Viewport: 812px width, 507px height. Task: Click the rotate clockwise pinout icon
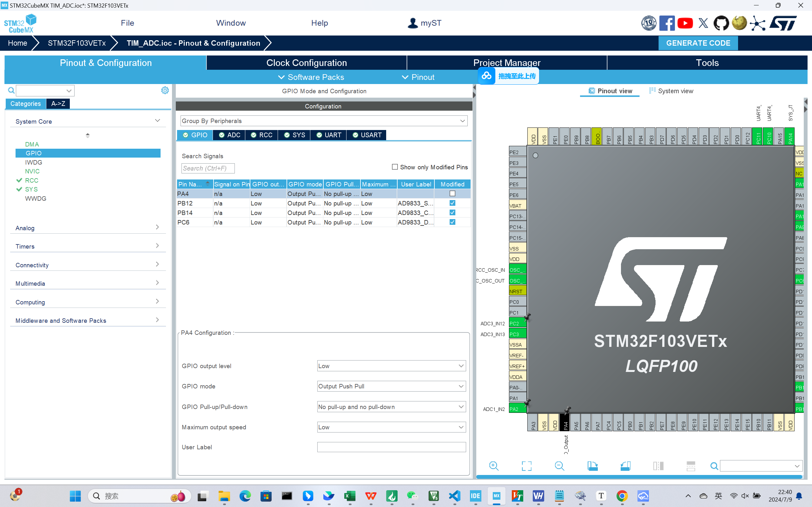[592, 466]
